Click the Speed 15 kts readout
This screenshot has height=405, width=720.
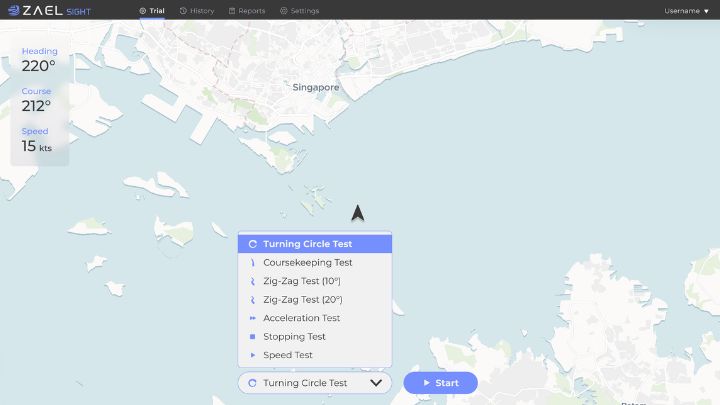pyautogui.click(x=37, y=141)
